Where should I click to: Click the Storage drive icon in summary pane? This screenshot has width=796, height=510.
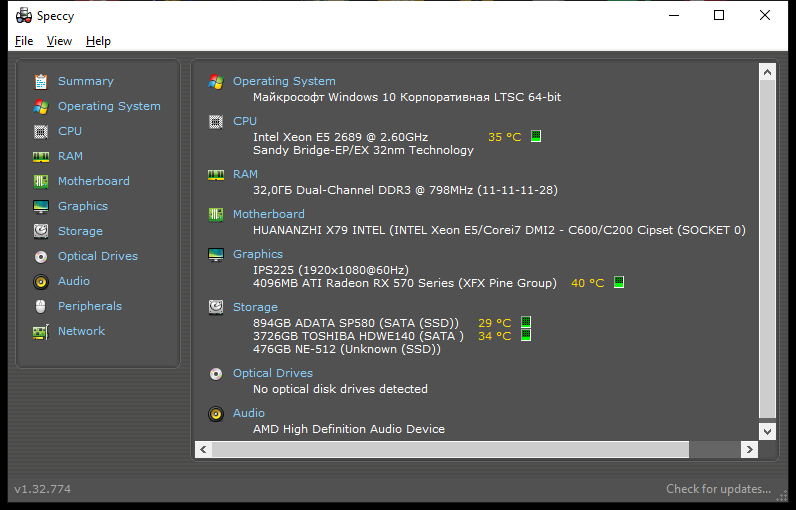[216, 307]
